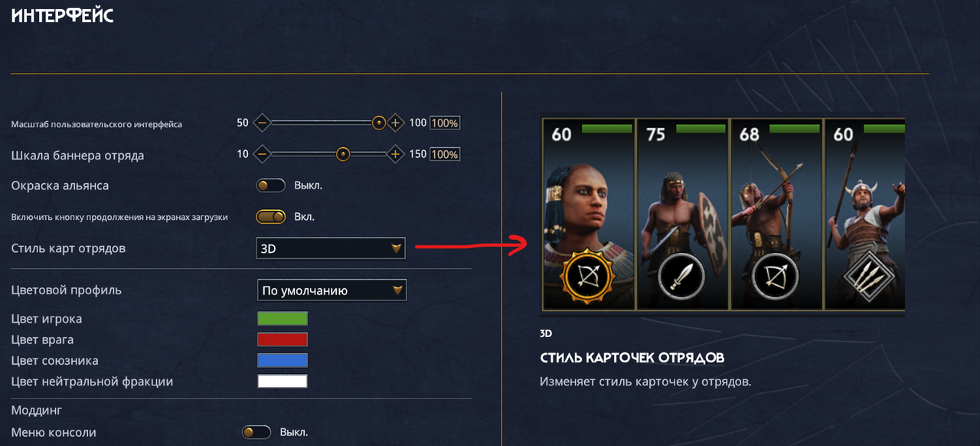Click the white neutral faction color swatch

(283, 381)
